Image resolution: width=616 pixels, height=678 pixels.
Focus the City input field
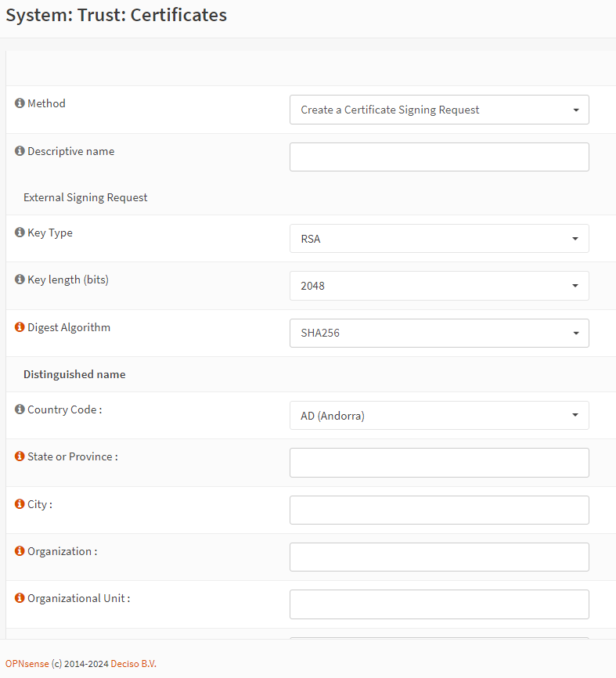[x=439, y=510]
